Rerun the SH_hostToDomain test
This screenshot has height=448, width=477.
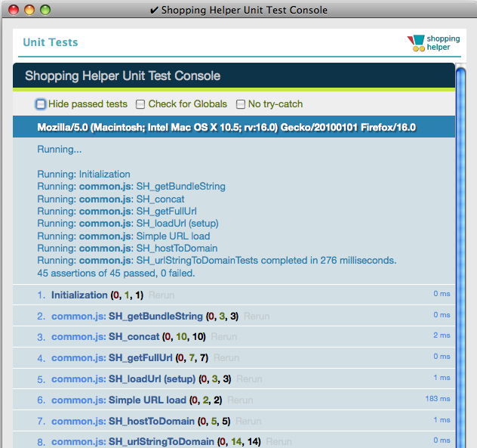point(248,422)
